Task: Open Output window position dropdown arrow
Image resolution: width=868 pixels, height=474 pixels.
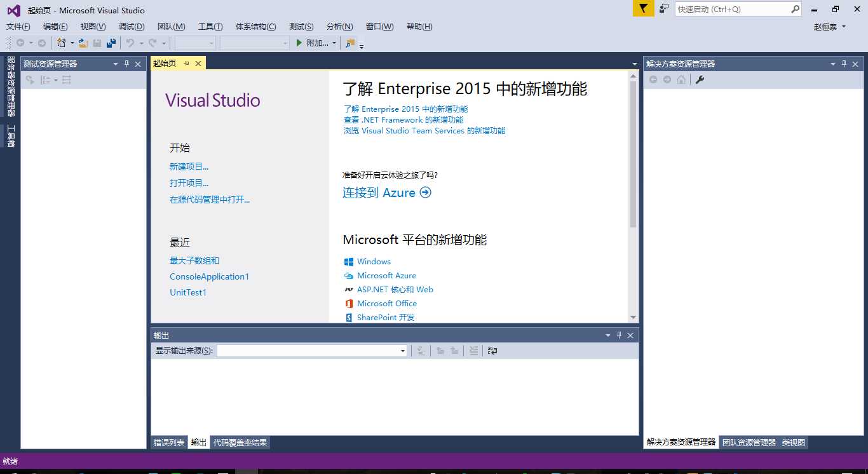Action: [x=607, y=335]
